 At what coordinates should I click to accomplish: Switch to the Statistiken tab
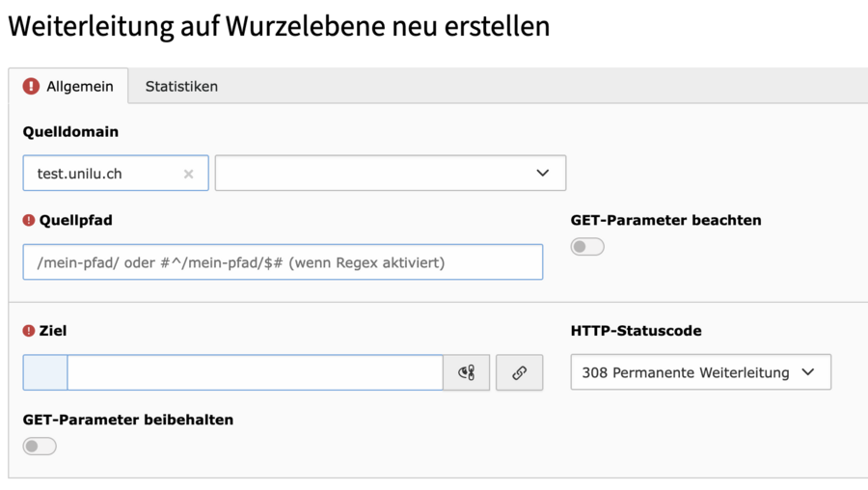pyautogui.click(x=181, y=87)
